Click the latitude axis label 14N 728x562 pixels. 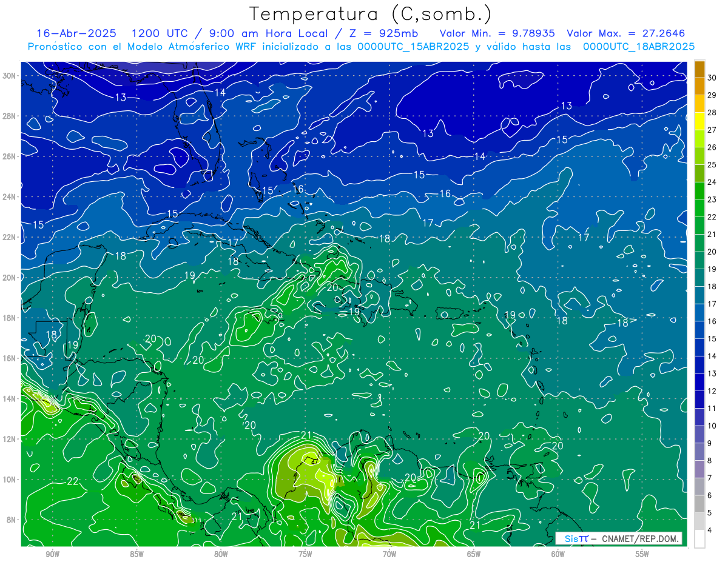point(10,399)
